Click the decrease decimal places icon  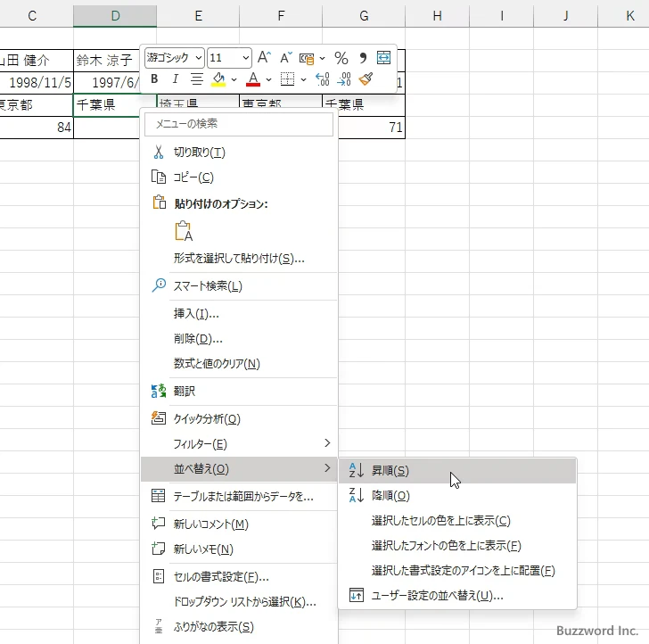point(344,79)
